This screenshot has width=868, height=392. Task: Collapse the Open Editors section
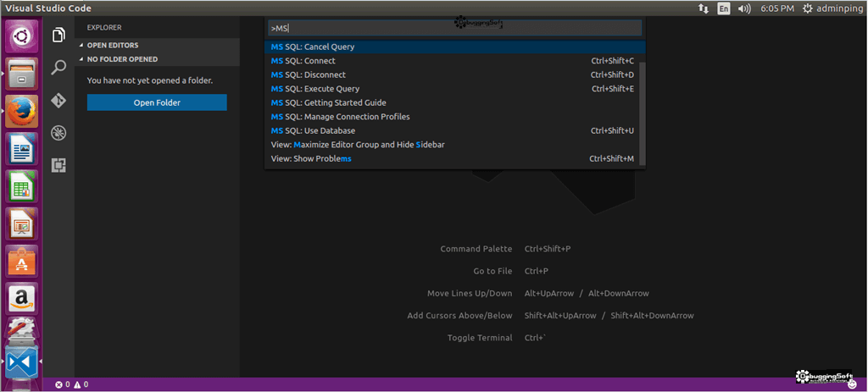click(x=157, y=46)
